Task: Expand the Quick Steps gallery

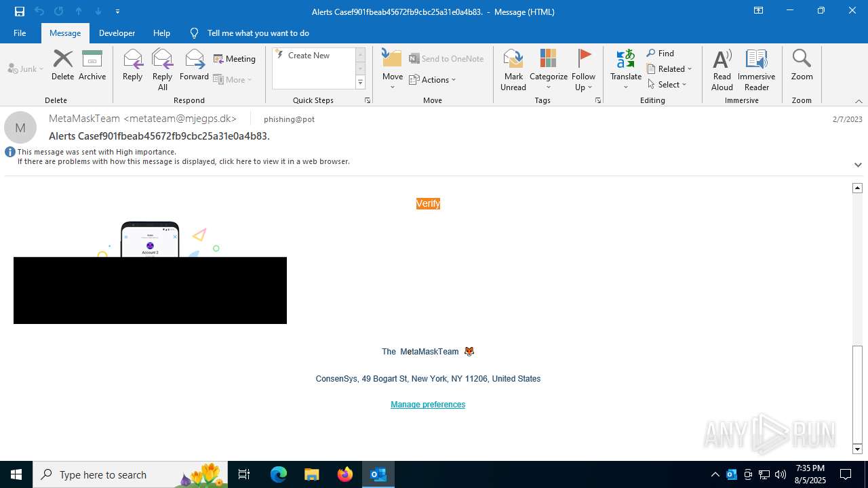Action: tap(360, 83)
